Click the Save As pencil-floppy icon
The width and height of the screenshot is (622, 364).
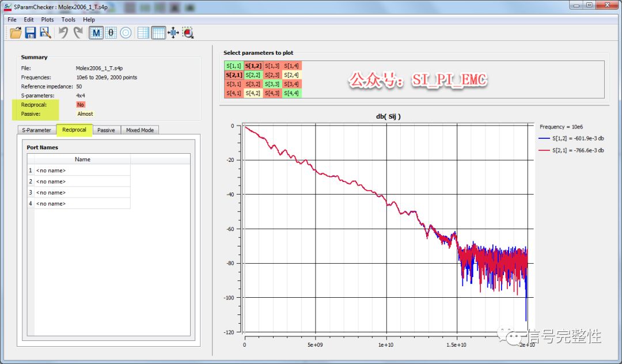click(45, 32)
